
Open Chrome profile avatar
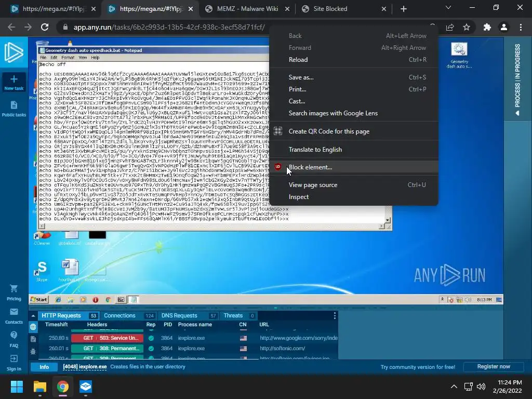click(504, 27)
